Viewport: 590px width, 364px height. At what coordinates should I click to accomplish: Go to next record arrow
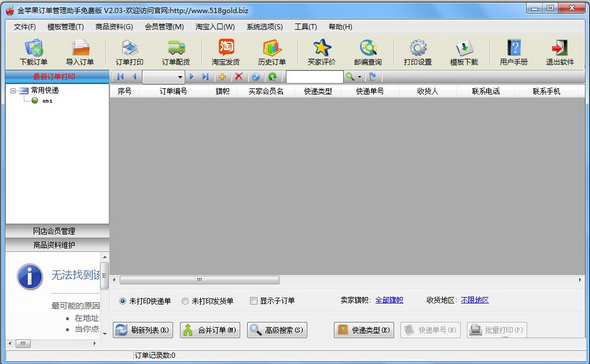pyautogui.click(x=191, y=77)
